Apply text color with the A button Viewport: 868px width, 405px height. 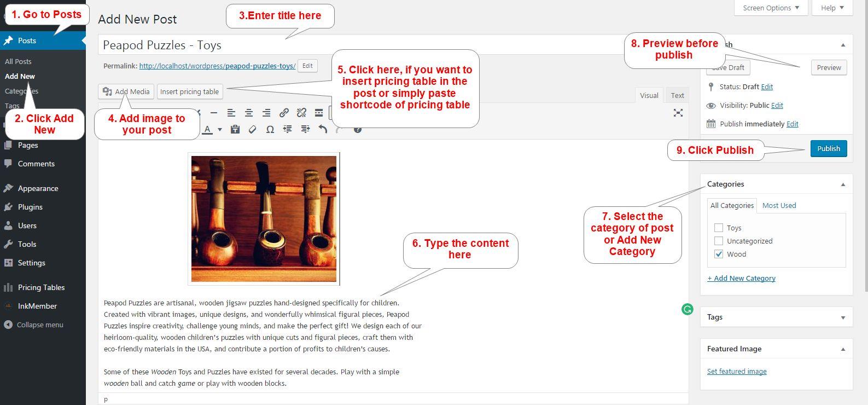[207, 130]
